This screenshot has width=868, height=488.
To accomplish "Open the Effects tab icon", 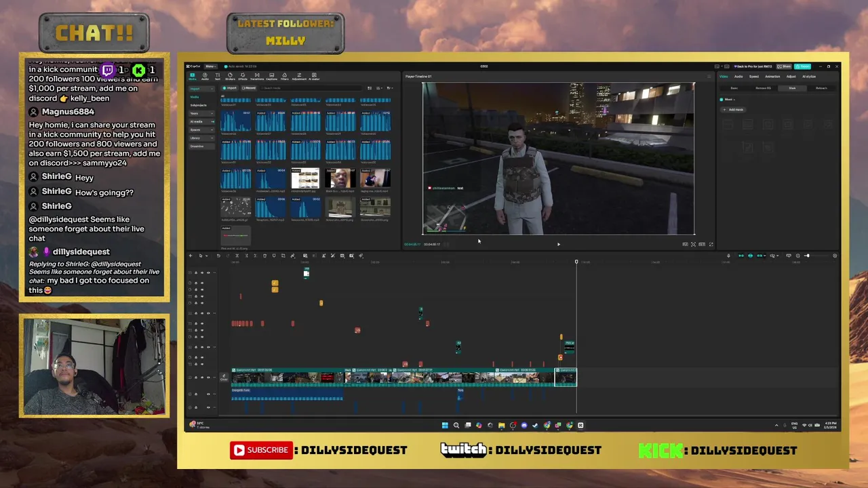I will [243, 75].
